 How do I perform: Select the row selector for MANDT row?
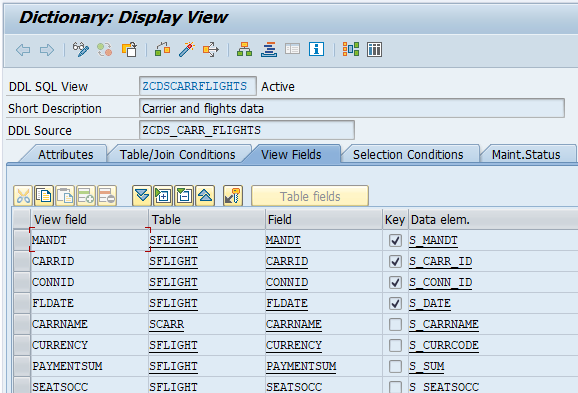(21, 240)
